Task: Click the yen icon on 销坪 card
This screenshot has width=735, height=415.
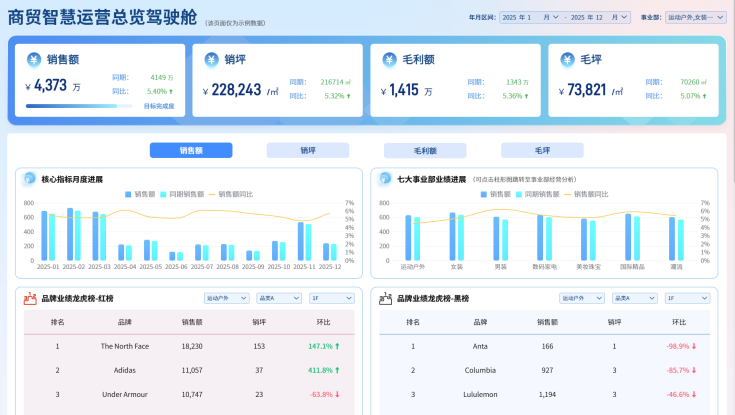Action: click(211, 60)
